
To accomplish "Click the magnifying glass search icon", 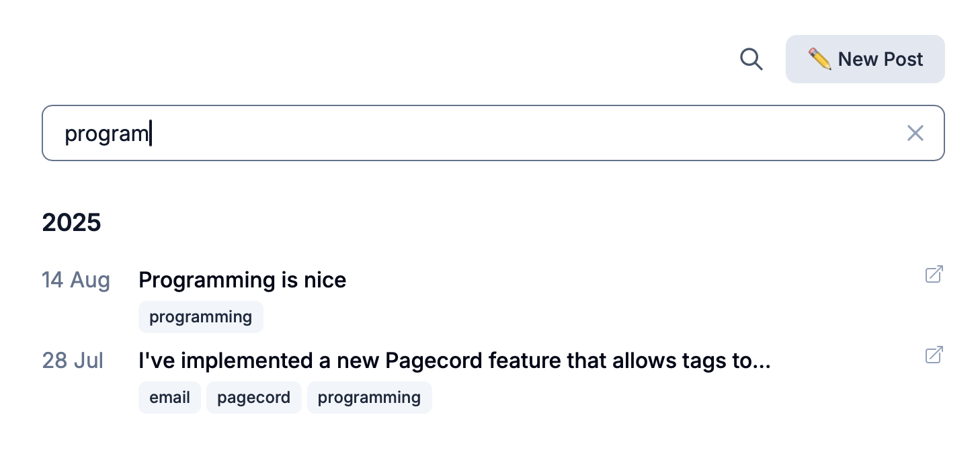I will (751, 60).
